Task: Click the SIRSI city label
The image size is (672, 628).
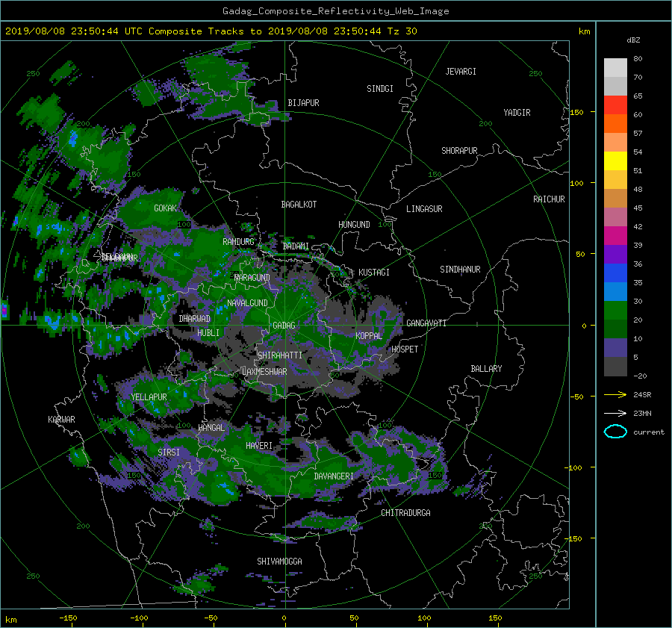Action: [x=169, y=453]
